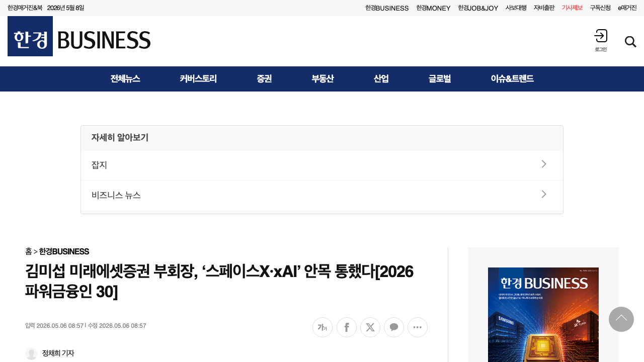
Task: Click the date 2026년 5월 8일
Action: (65, 8)
